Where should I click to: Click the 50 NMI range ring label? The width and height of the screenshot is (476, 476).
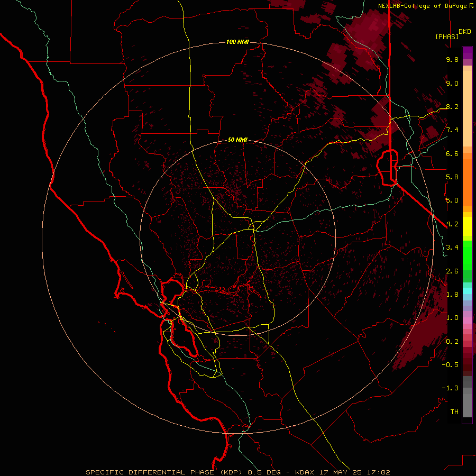coord(237,140)
